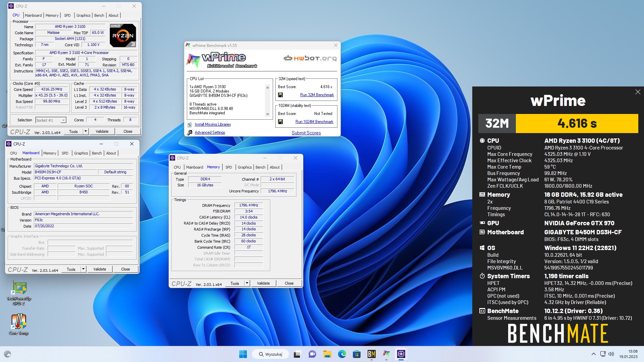This screenshot has height=362, width=644.
Task: Click the taskbar weather widget icon
Action: pos(7,354)
